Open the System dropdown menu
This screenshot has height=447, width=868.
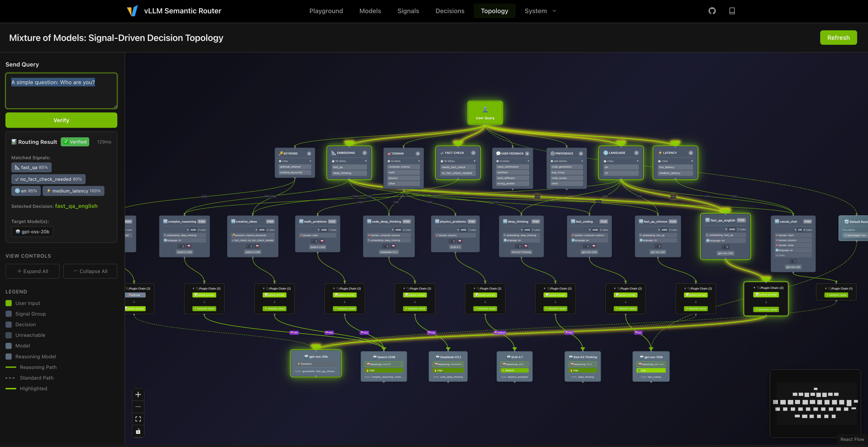(540, 11)
